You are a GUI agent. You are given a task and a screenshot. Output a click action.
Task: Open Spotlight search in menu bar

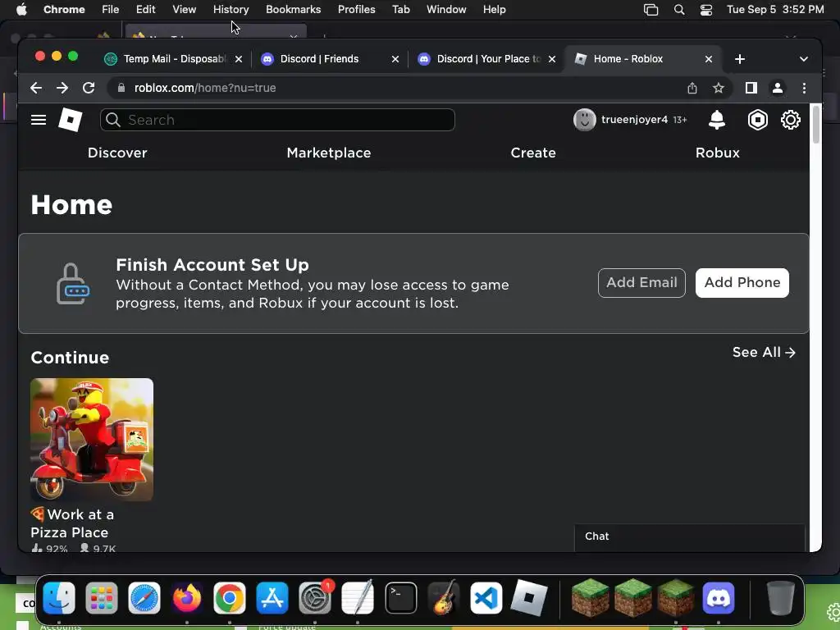[678, 10]
